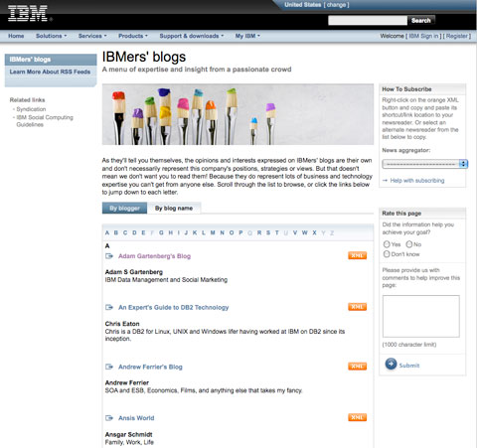
Task: Click Help with subscribing link
Action: (x=417, y=181)
